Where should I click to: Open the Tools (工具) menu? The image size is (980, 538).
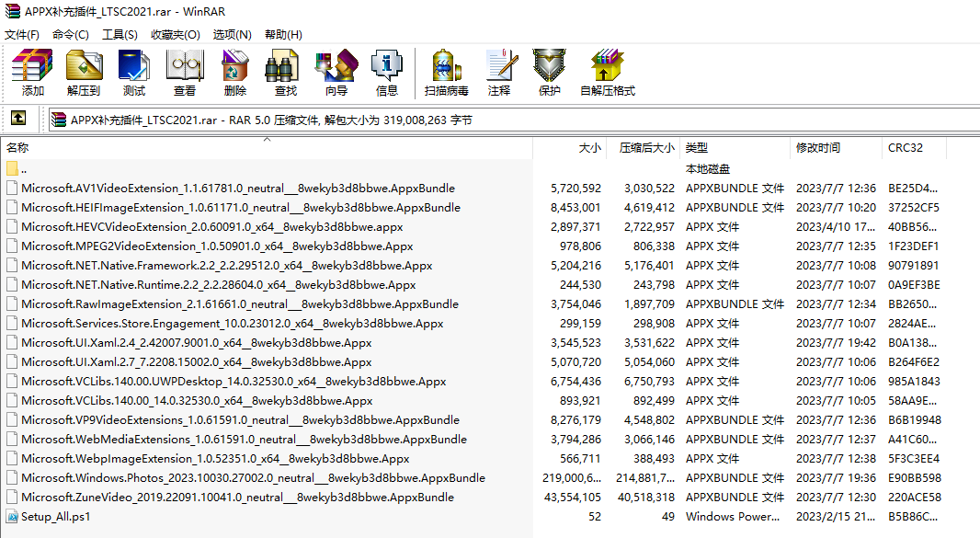[120, 34]
